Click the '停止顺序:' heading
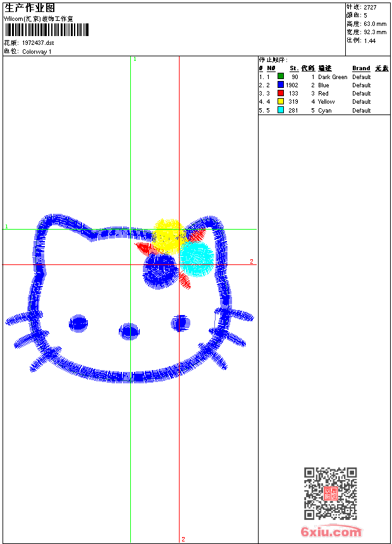The height and width of the screenshot is (544, 392). [273, 60]
